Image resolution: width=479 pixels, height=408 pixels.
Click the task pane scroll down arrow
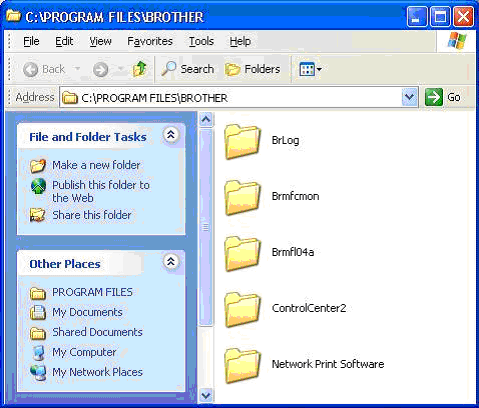tap(206, 396)
